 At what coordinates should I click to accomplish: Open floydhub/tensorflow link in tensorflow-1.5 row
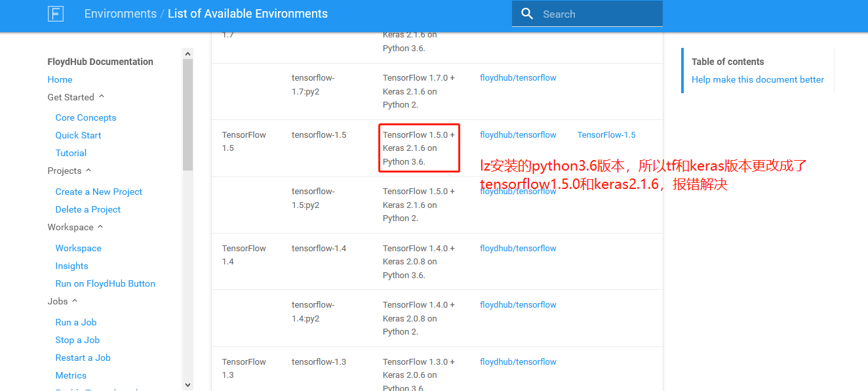(x=518, y=134)
